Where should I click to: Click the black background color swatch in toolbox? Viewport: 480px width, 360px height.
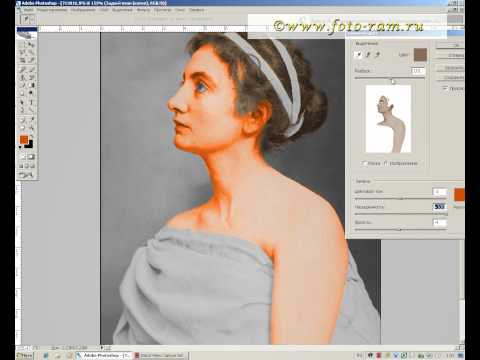(30, 145)
